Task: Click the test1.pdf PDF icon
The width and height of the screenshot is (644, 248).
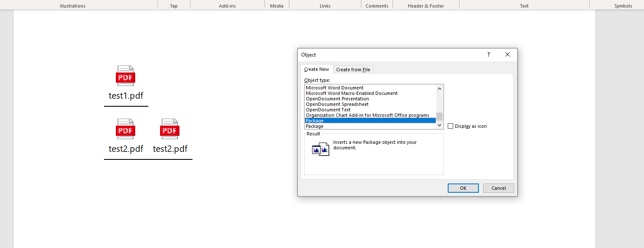Action: pyautogui.click(x=125, y=76)
